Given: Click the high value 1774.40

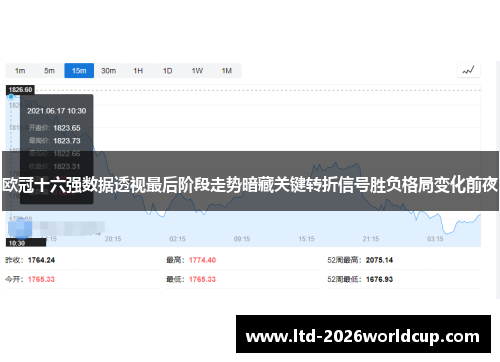Looking at the screenshot, I should click(x=203, y=260).
